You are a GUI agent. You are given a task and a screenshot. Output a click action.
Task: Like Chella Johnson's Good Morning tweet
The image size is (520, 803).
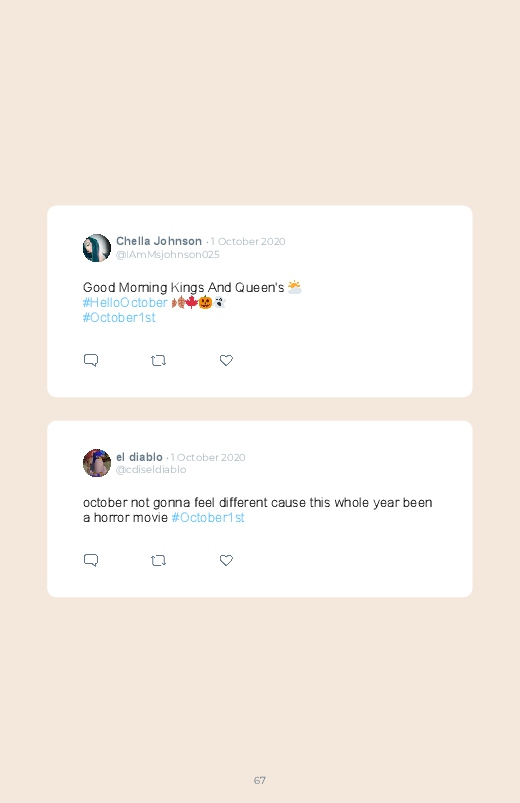pyautogui.click(x=226, y=361)
